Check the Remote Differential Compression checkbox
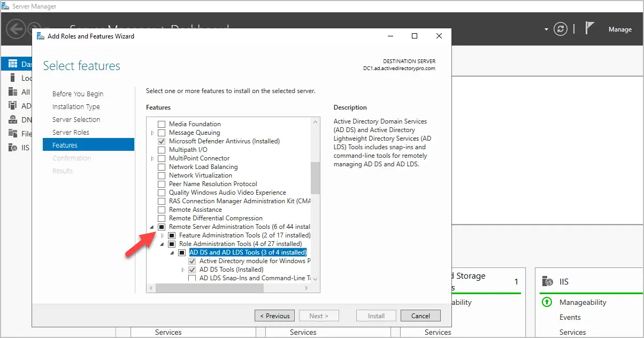Viewport: 644px width, 338px height. [162, 218]
